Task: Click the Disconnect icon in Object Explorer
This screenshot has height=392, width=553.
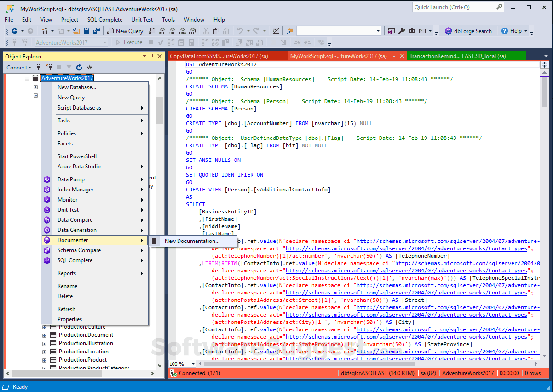Action: pos(49,67)
